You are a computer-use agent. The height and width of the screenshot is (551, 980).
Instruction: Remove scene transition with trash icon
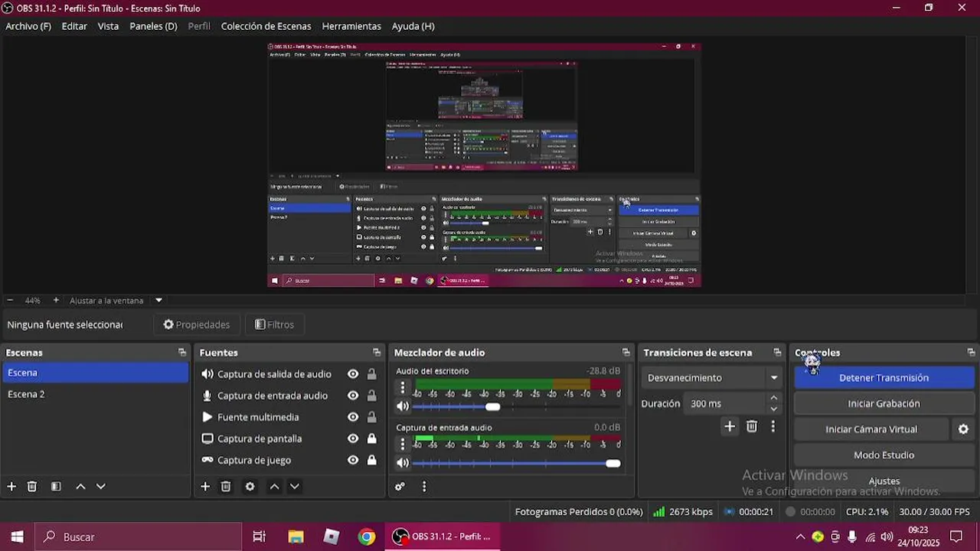(x=752, y=426)
